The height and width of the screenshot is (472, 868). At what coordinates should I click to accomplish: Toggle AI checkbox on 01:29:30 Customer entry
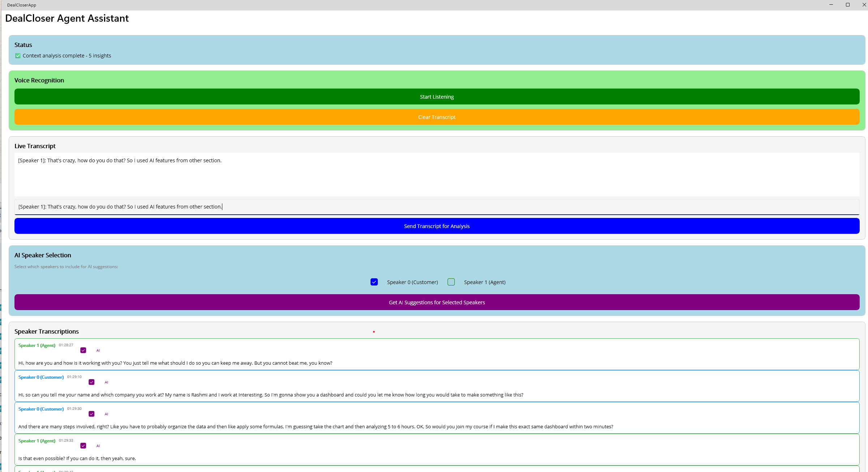pos(91,414)
